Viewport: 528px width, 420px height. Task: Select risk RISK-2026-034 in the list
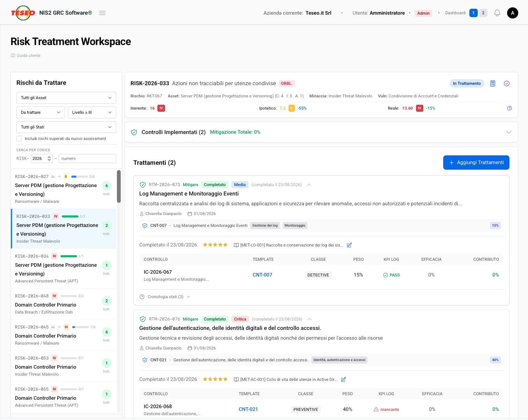coord(64,268)
